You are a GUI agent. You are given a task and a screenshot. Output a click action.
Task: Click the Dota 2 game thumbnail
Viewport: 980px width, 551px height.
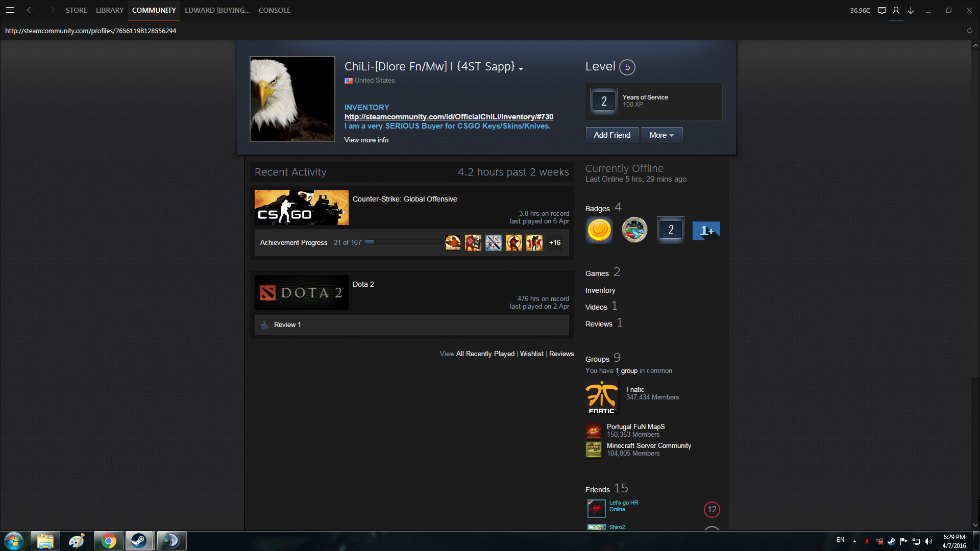coord(301,292)
